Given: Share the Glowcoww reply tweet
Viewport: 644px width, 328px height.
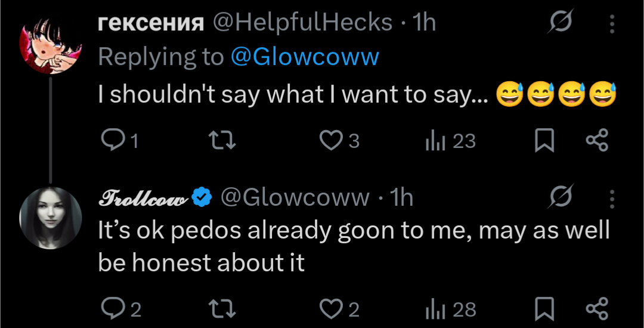Looking at the screenshot, I should (596, 310).
